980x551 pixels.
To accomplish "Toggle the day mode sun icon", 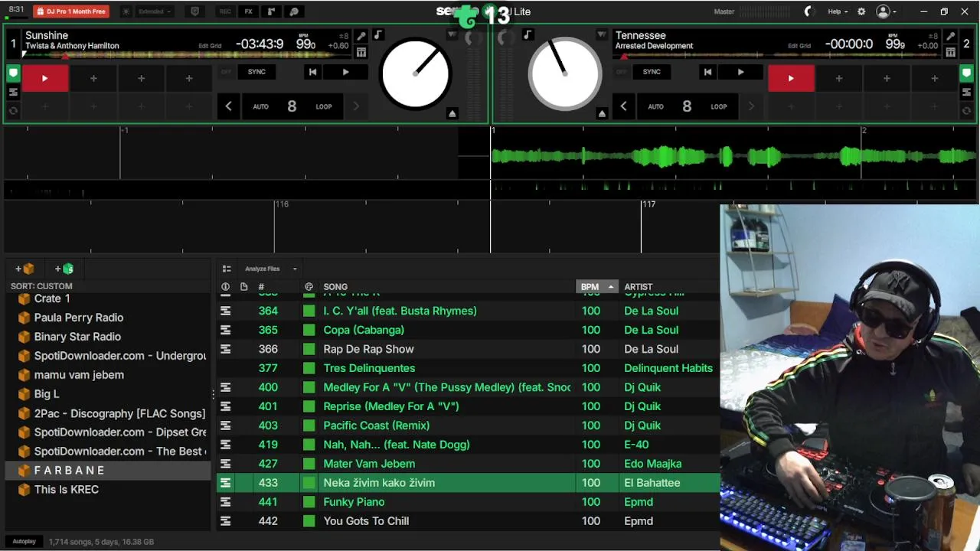I will [x=126, y=11].
